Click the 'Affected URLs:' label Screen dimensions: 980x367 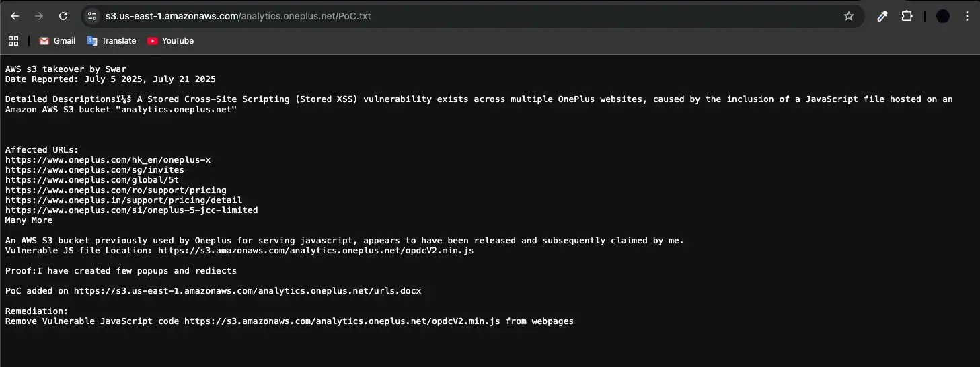click(42, 150)
